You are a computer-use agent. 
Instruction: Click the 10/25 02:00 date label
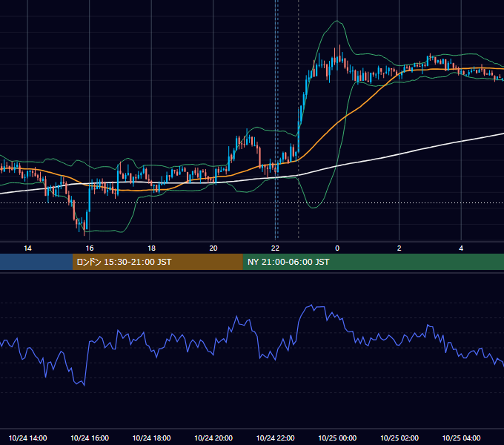[399, 438]
